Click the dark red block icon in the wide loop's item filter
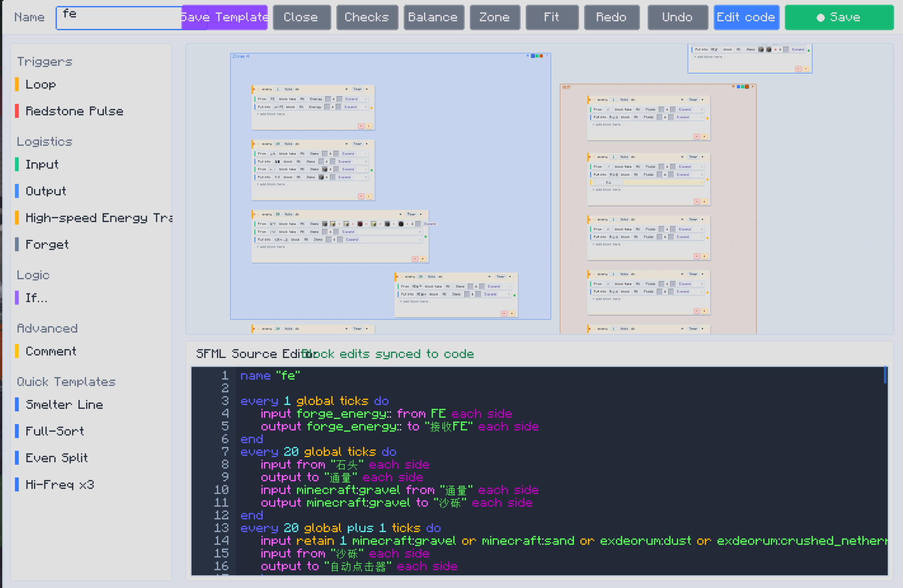This screenshot has width=903, height=588. (x=360, y=224)
